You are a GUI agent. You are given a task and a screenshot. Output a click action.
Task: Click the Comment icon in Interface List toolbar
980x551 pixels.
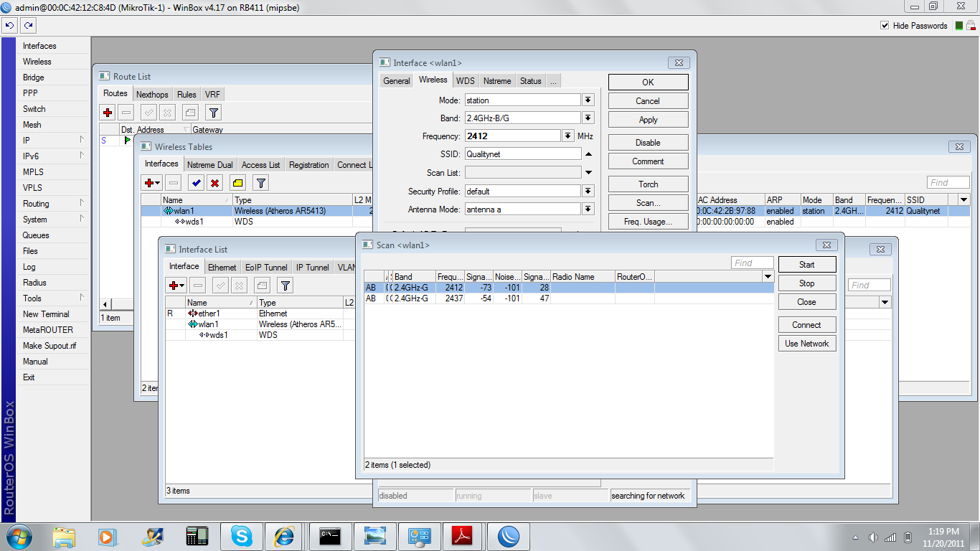tap(261, 285)
